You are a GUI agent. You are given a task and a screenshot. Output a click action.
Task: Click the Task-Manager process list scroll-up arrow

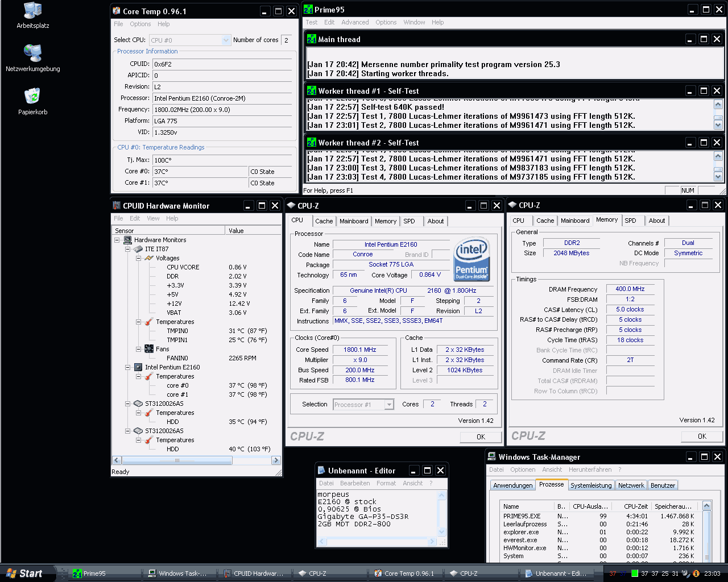click(x=706, y=506)
